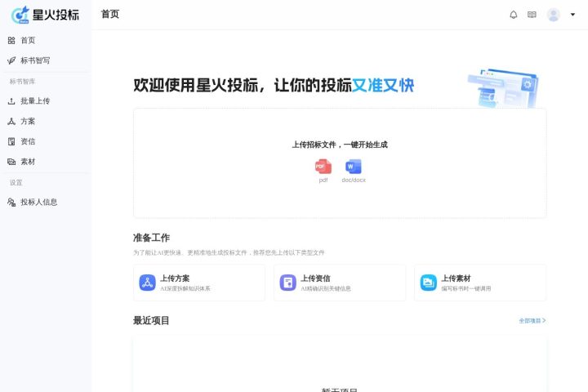
Task: Open 全部项目 link
Action: [x=532, y=321]
